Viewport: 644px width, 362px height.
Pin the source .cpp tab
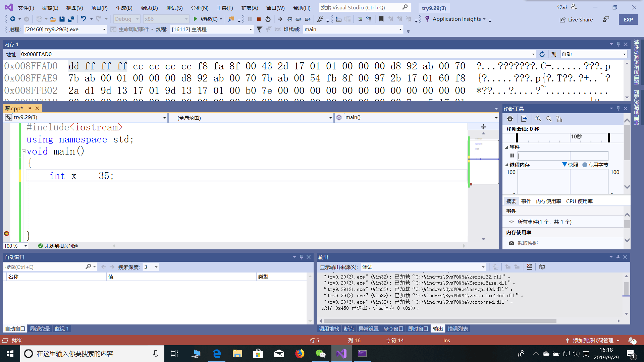coord(30,108)
